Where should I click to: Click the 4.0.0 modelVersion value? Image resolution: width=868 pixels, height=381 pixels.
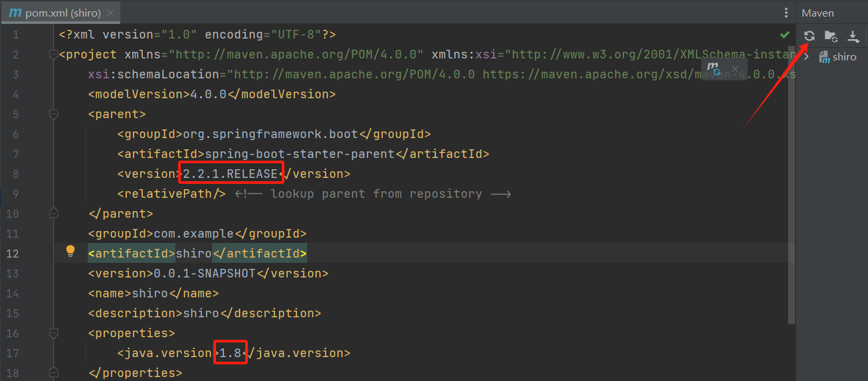209,94
